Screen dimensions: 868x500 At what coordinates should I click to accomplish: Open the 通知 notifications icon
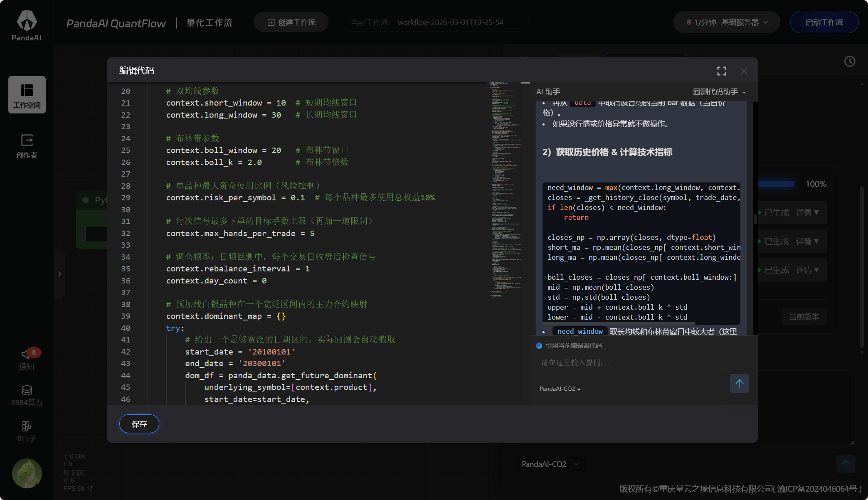click(x=27, y=358)
